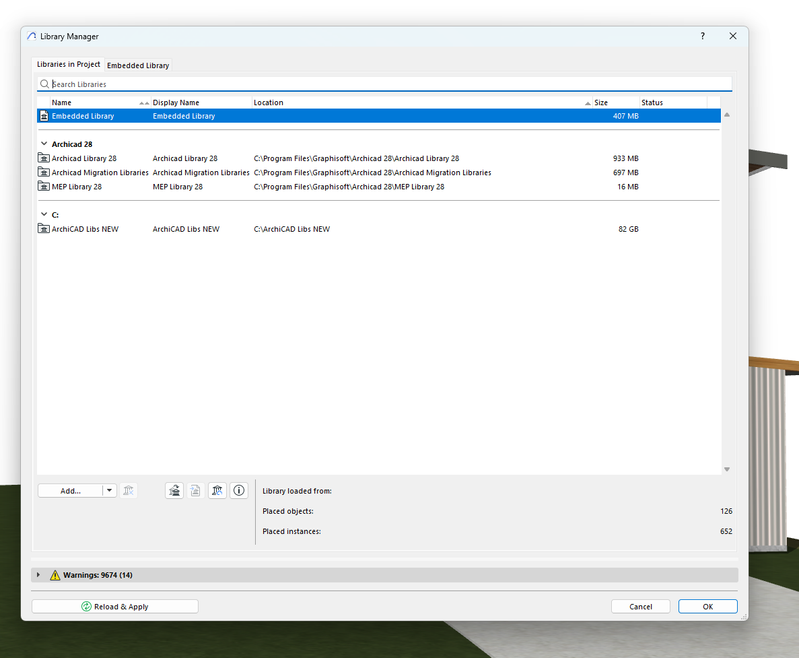Screen dimensions: 799x658
Task: Click the 82 GB size value
Action: (x=628, y=229)
